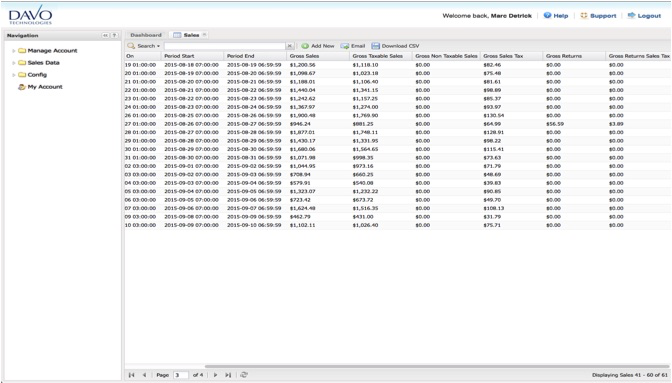Image resolution: width=672 pixels, height=383 pixels.
Task: Click the Support icon
Action: pyautogui.click(x=584, y=15)
